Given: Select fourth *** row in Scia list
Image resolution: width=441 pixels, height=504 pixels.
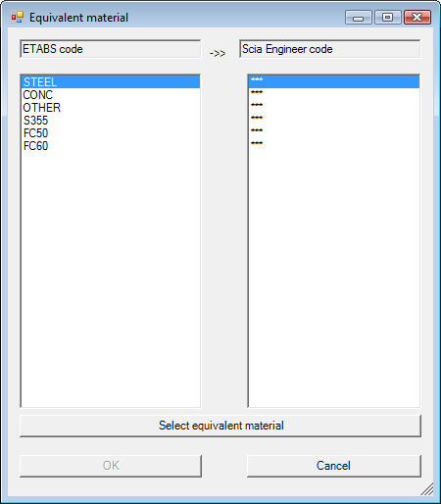Looking at the screenshot, I should (x=334, y=121).
